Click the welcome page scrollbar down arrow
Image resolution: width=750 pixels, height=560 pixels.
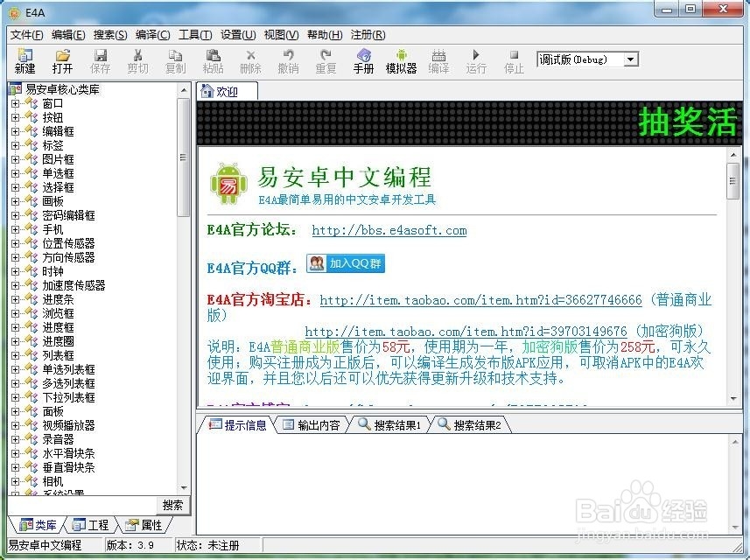[x=733, y=398]
